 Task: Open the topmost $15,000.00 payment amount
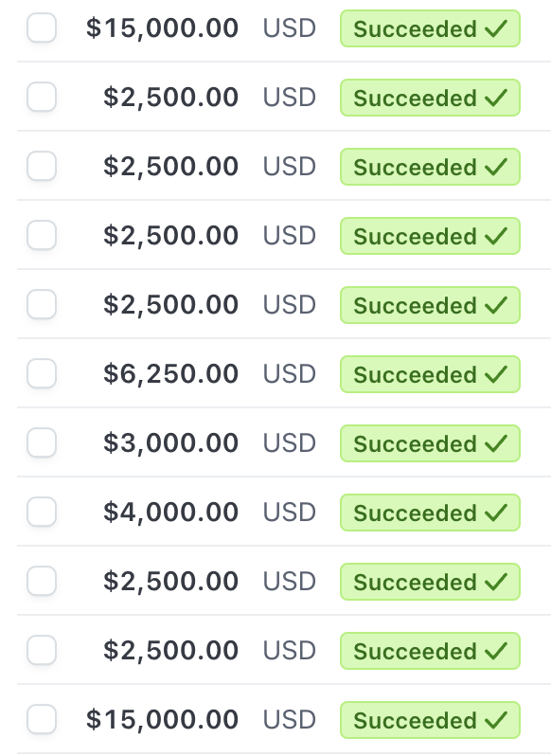[162, 28]
